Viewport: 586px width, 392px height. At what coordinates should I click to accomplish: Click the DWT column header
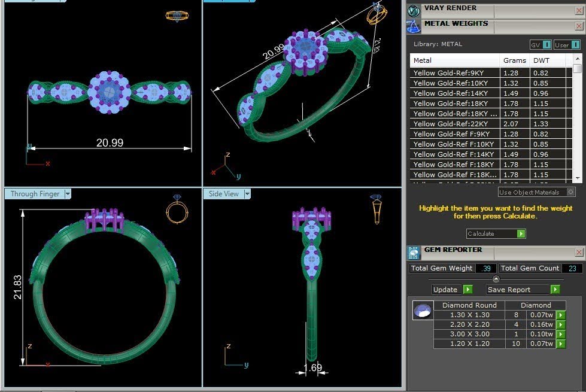point(548,60)
